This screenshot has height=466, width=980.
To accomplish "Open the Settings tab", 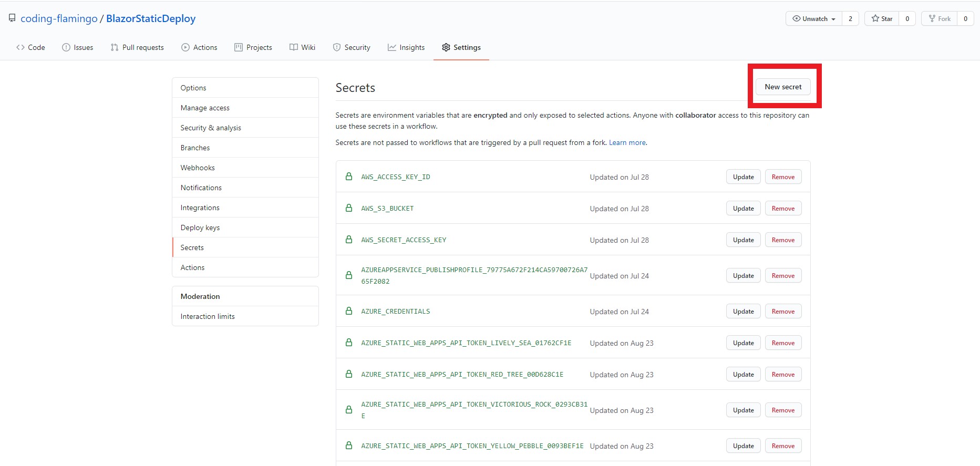I will (461, 47).
